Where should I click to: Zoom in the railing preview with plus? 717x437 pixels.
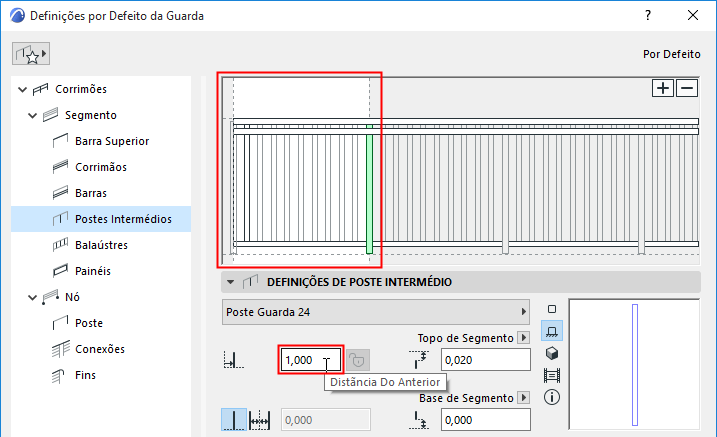[663, 88]
